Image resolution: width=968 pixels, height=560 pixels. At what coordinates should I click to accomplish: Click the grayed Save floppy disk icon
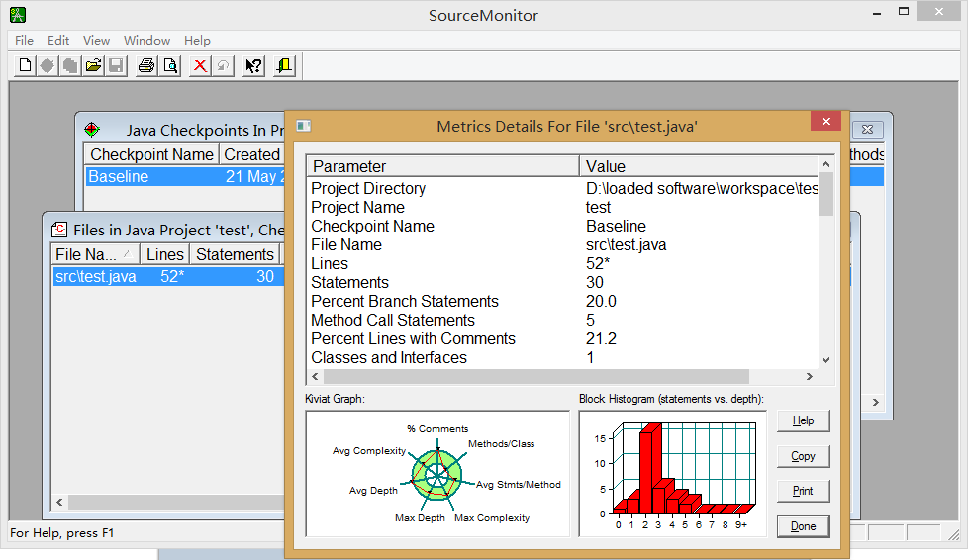point(116,65)
